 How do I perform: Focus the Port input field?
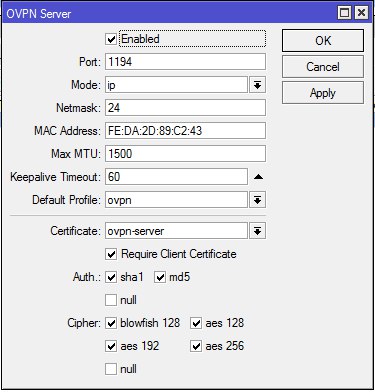click(x=185, y=62)
